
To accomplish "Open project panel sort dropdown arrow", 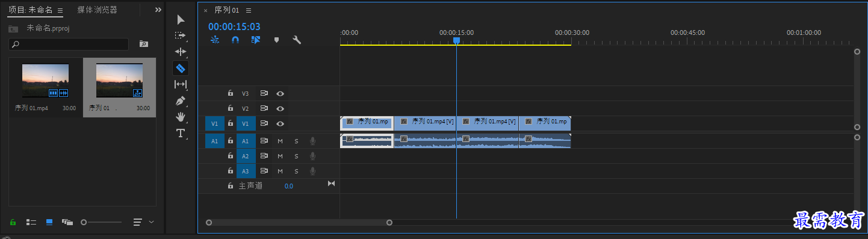I will point(151,222).
